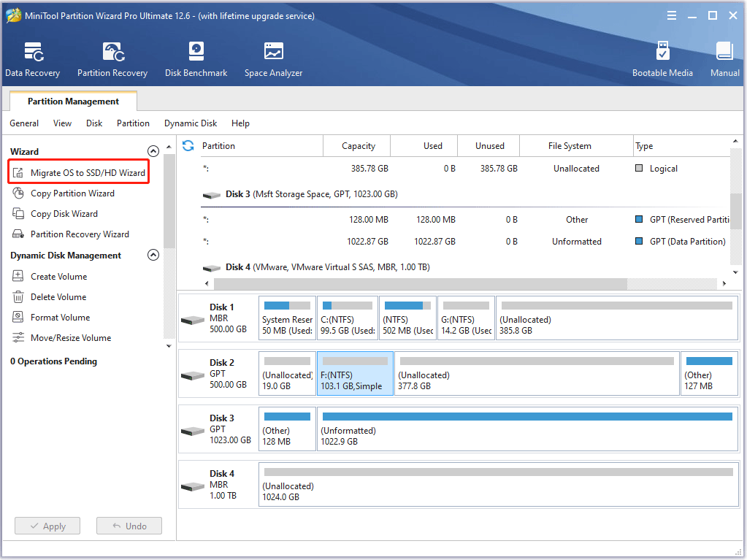Image resolution: width=747 pixels, height=560 pixels.
Task: Click the Apply button
Action: tap(47, 526)
